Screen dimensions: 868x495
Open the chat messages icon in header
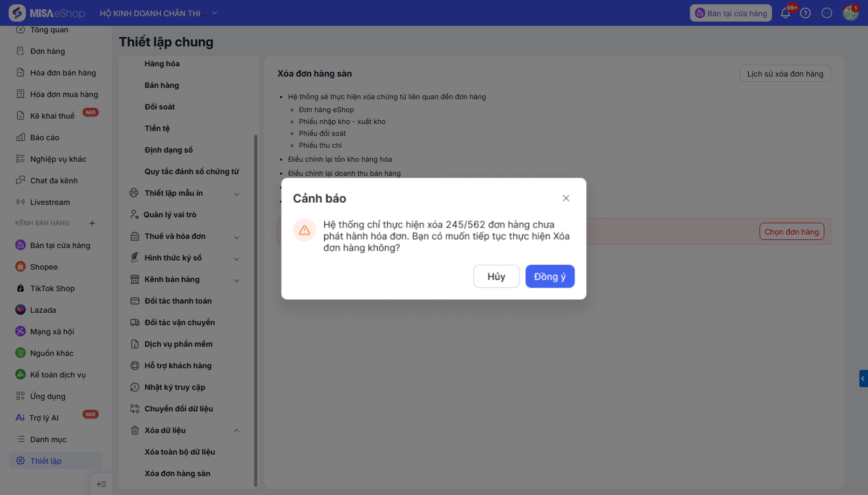[x=826, y=13]
